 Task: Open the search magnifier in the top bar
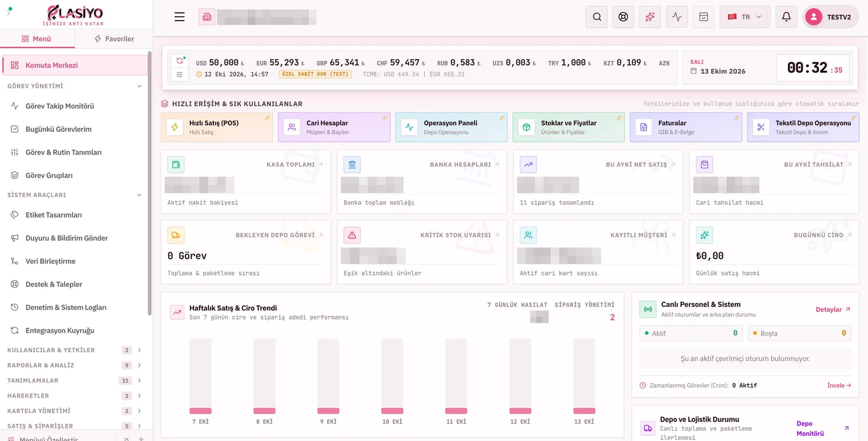pyautogui.click(x=597, y=17)
